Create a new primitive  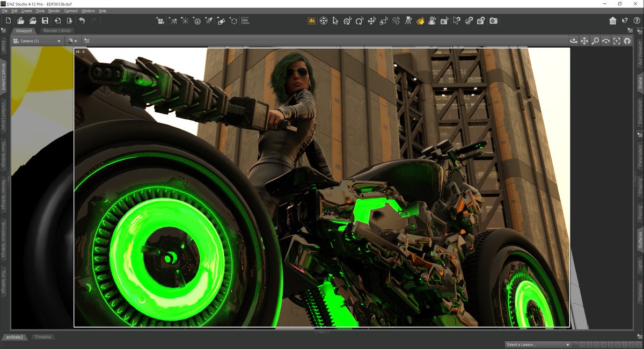click(221, 20)
